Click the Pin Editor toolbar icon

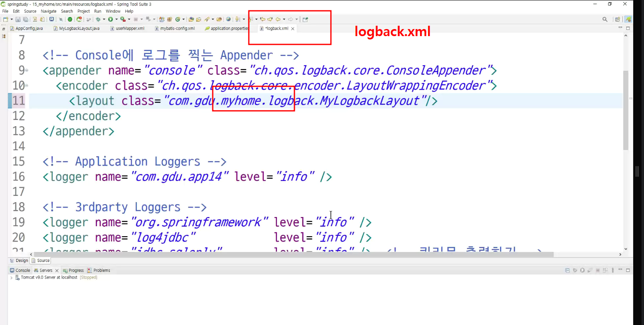pyautogui.click(x=305, y=19)
